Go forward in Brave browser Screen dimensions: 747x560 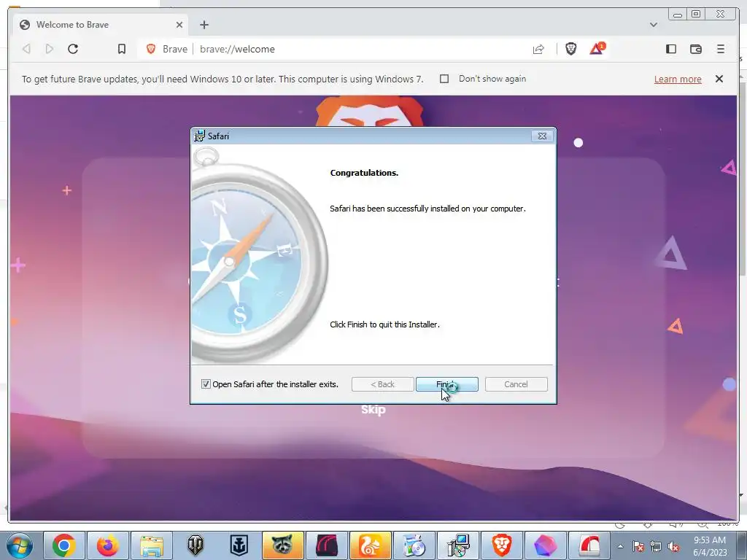49,49
